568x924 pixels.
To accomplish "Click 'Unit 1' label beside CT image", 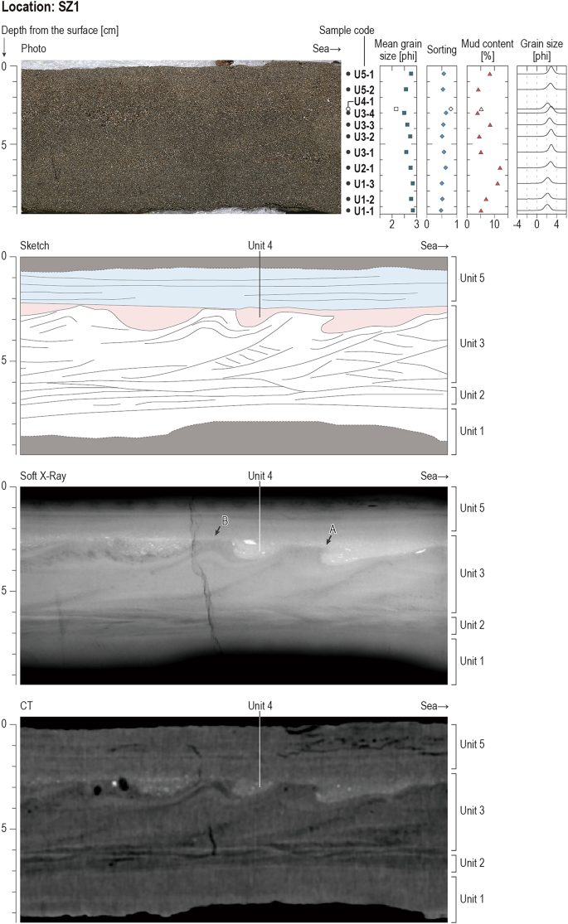I will [473, 898].
